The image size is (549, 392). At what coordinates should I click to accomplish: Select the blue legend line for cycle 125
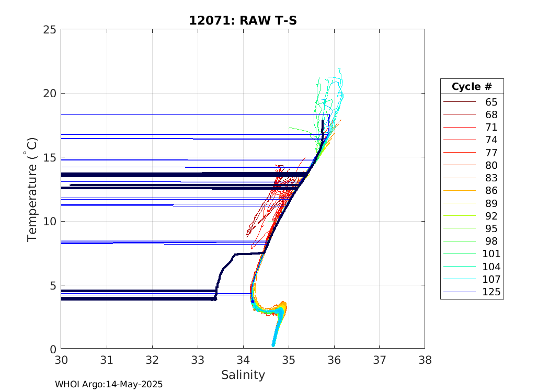point(459,292)
